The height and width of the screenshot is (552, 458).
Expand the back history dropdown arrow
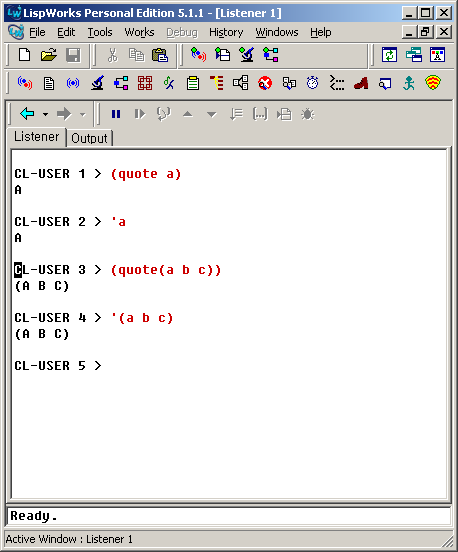[45, 114]
